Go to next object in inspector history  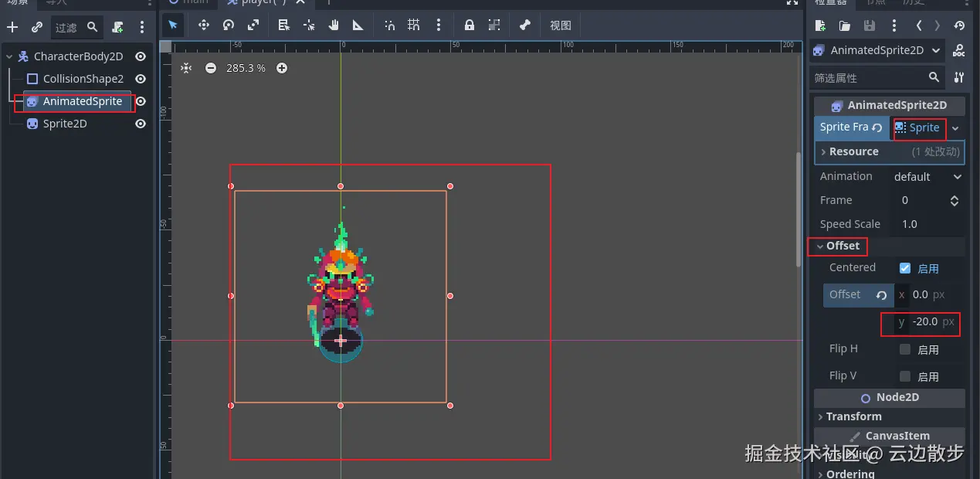pos(938,25)
